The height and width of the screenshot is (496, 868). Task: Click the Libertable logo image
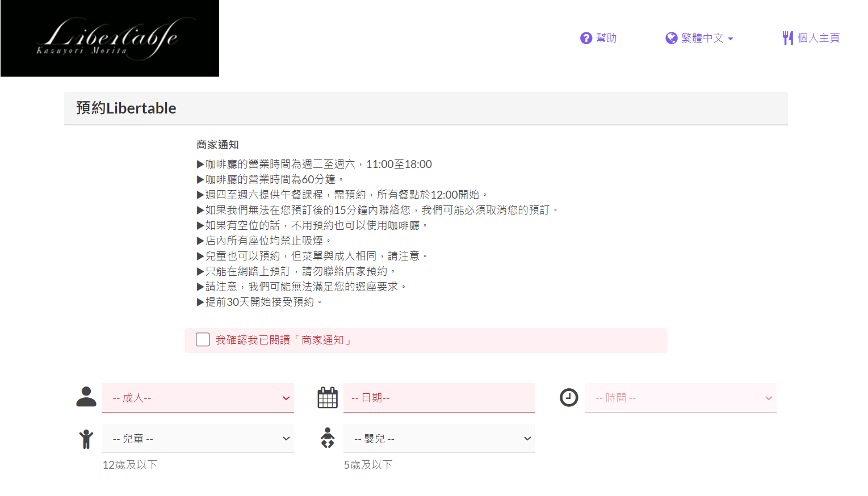110,38
